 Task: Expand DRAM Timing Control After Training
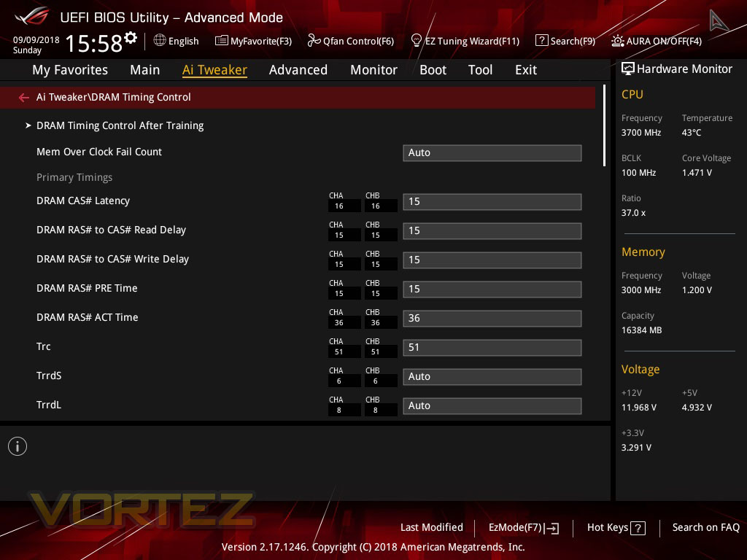coord(120,125)
